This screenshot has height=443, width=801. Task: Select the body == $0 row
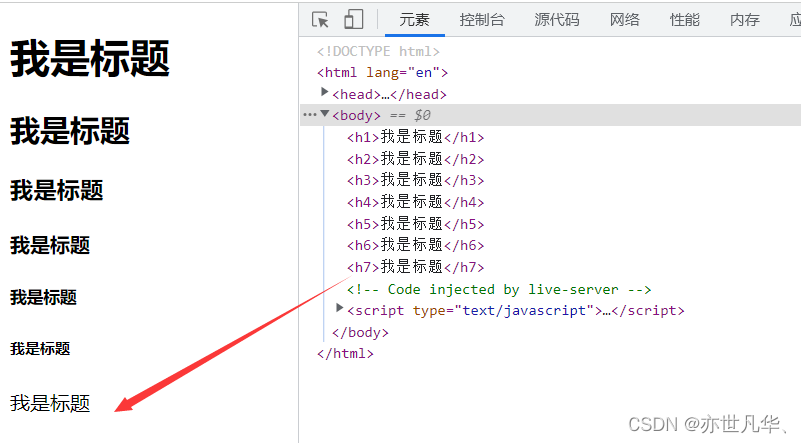(551, 115)
